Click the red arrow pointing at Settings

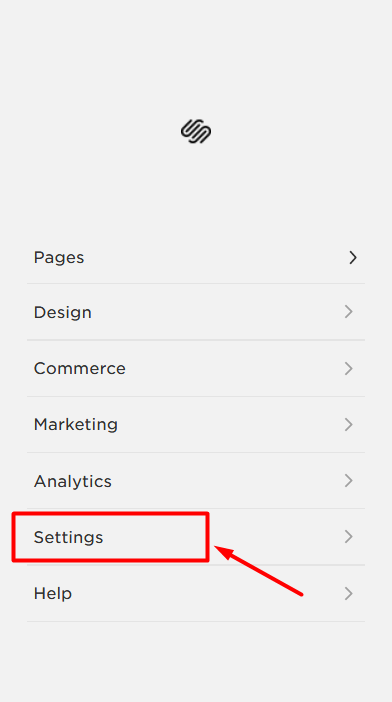coord(259,570)
